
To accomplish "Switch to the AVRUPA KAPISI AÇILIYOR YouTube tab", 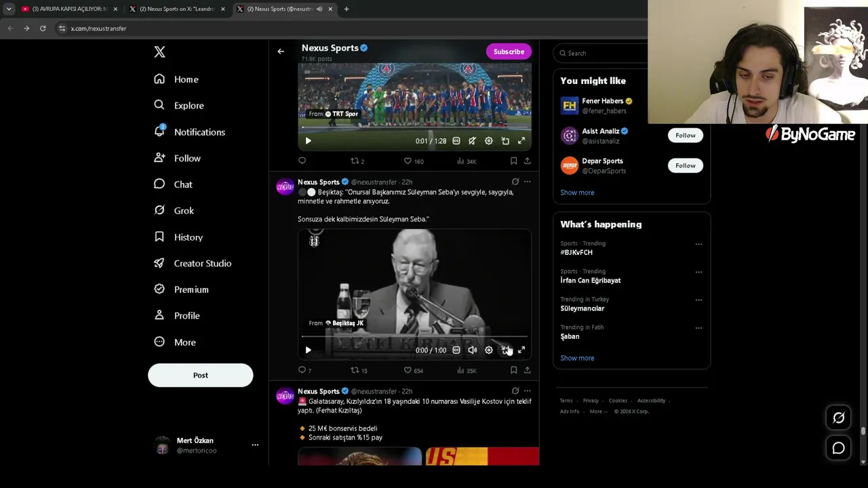I will coord(68,9).
